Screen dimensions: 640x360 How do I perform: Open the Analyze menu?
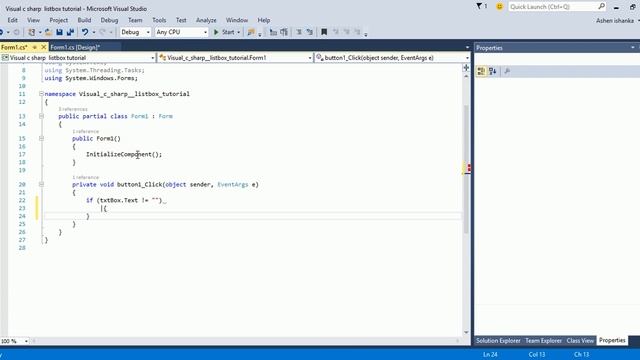click(x=206, y=20)
